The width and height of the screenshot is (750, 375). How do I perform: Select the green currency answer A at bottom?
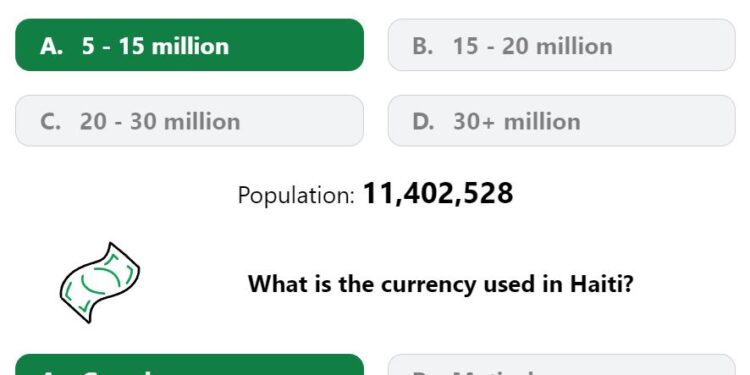tap(189, 364)
